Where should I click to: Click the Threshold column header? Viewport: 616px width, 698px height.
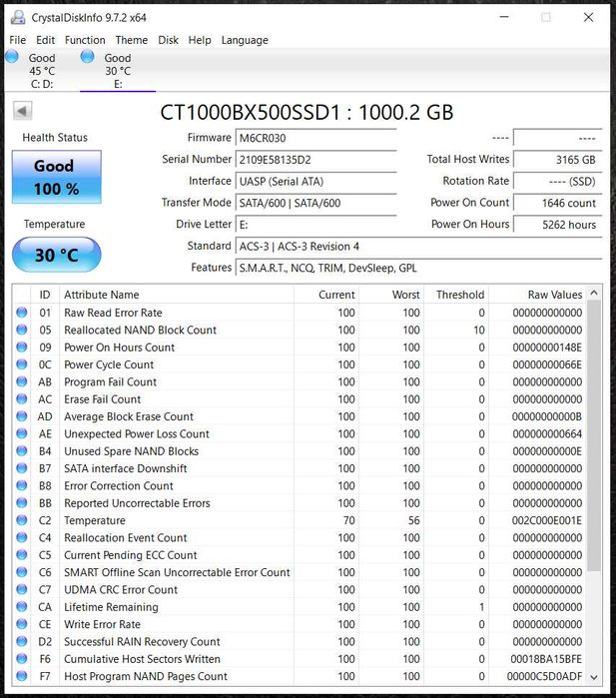[x=456, y=295]
